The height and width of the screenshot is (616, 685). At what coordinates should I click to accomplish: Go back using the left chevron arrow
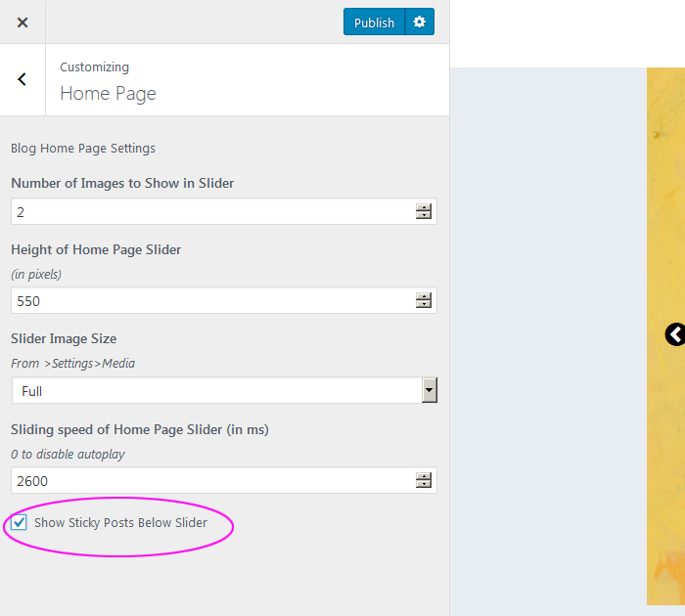click(x=22, y=79)
